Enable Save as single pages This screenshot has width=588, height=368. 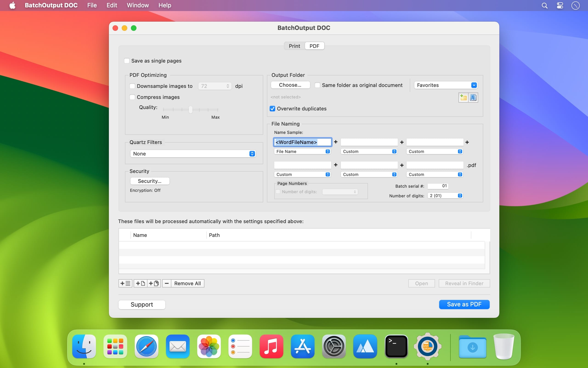127,60
